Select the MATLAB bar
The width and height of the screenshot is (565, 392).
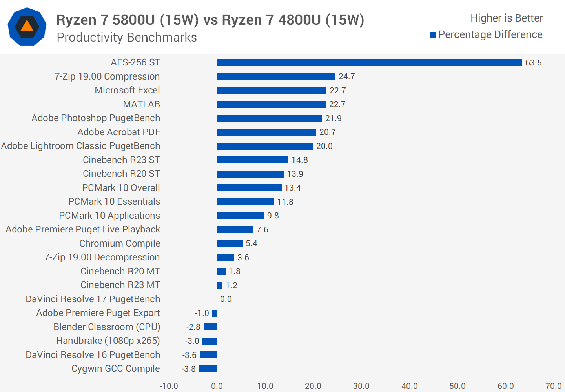[271, 104]
